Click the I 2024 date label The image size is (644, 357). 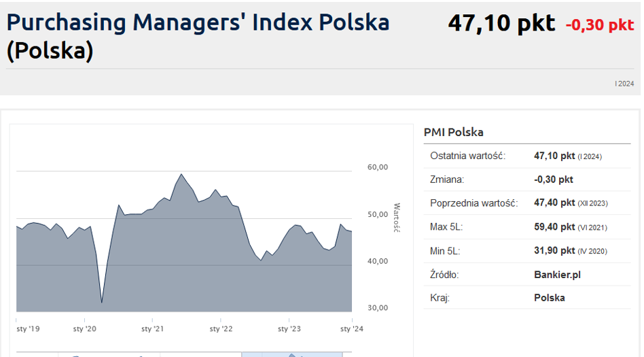(624, 83)
